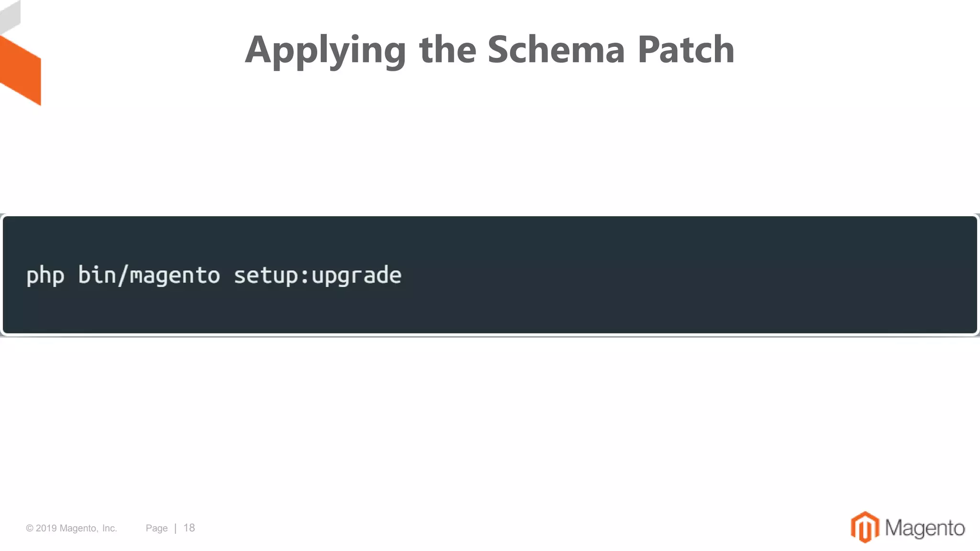Click the 'Inc.' text in the footer
The width and height of the screenshot is (980, 551).
tap(109, 529)
